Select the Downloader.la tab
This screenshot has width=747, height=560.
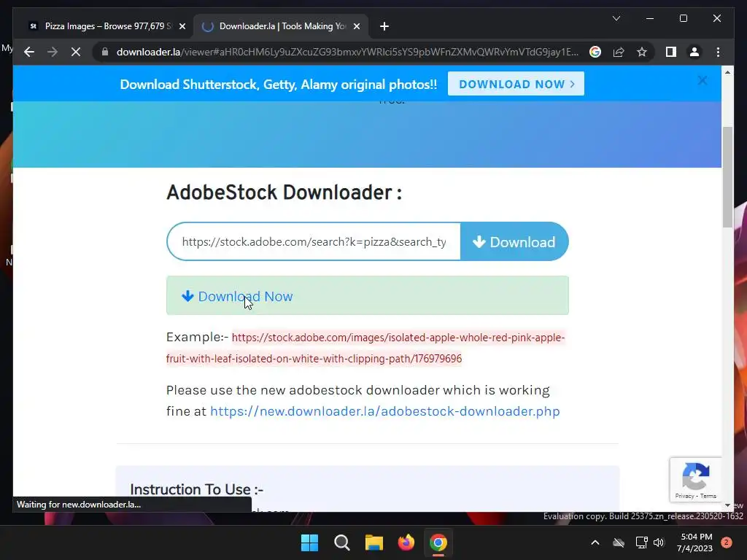pyautogui.click(x=281, y=26)
